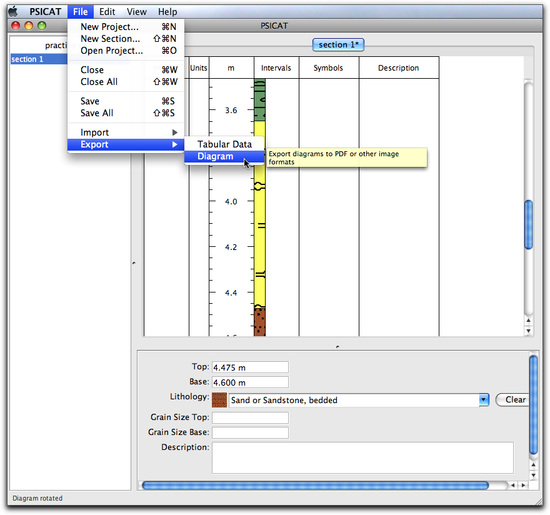Choose Close All menu item
Screen dimensions: 550x515
126,82
